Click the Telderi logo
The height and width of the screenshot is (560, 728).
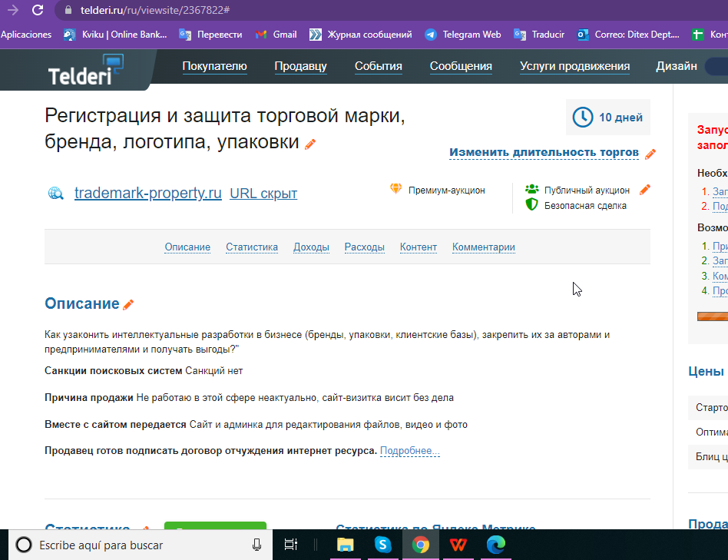tap(85, 70)
